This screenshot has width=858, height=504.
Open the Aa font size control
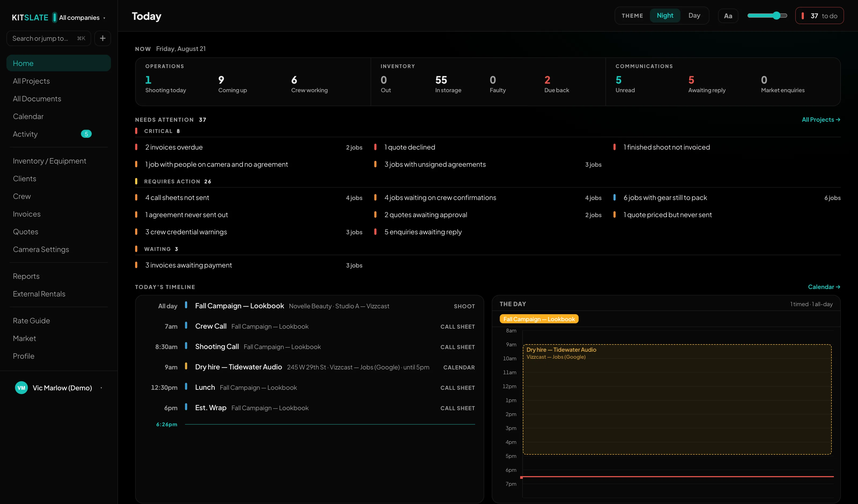(728, 16)
